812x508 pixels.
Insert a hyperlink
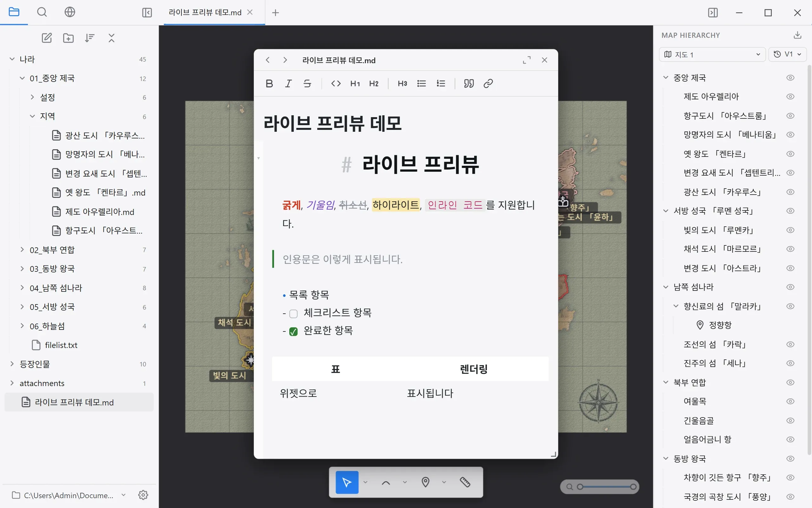(488, 83)
